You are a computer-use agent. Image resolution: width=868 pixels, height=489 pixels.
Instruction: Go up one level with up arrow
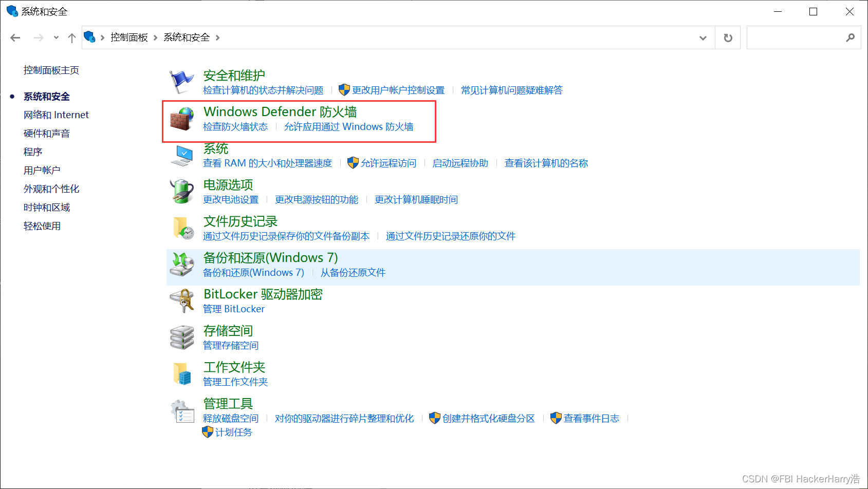(72, 37)
